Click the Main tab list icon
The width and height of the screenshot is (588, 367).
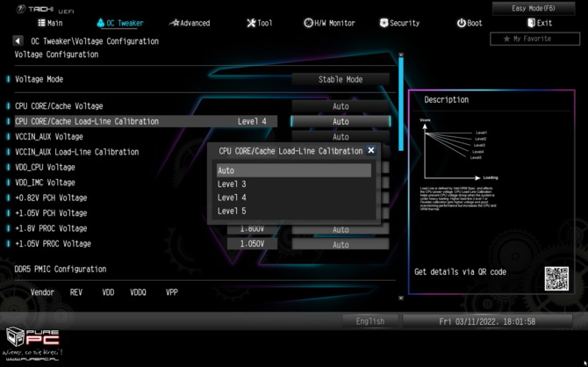coord(41,23)
